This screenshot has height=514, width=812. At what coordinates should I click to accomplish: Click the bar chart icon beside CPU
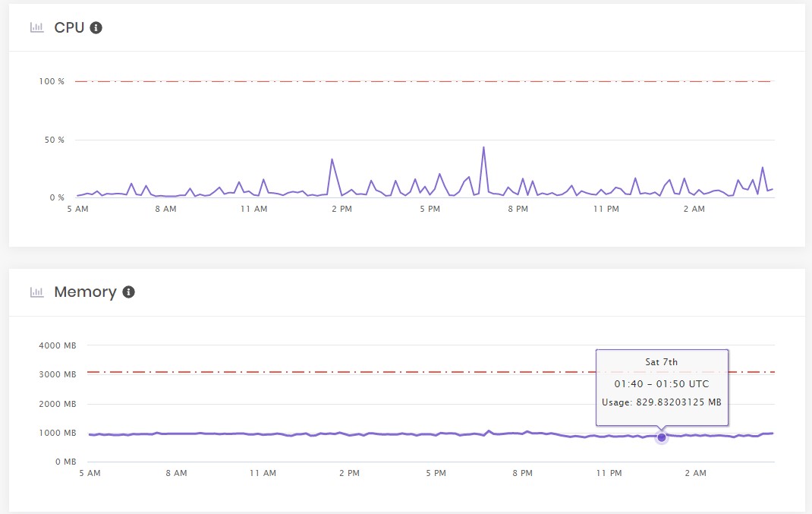[x=36, y=27]
